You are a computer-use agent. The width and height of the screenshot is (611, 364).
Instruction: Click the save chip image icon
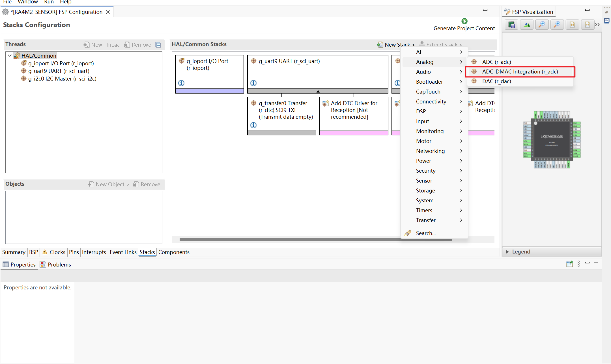511,25
